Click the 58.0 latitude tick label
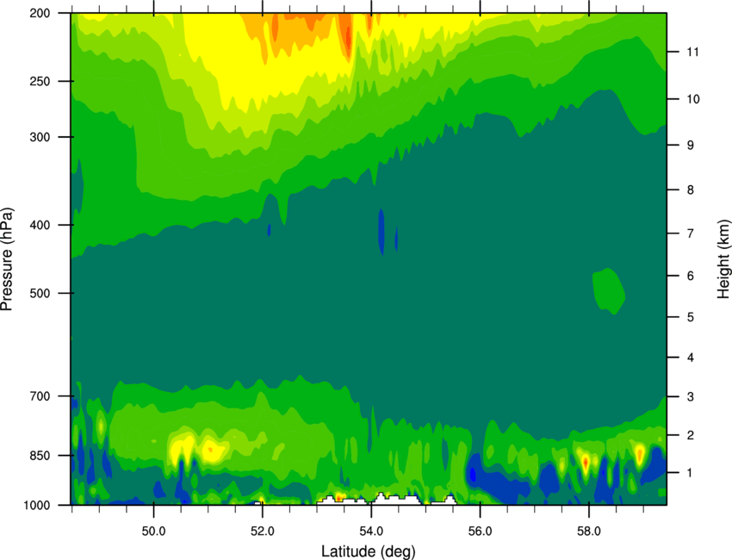Image resolution: width=732 pixels, height=560 pixels. point(589,532)
